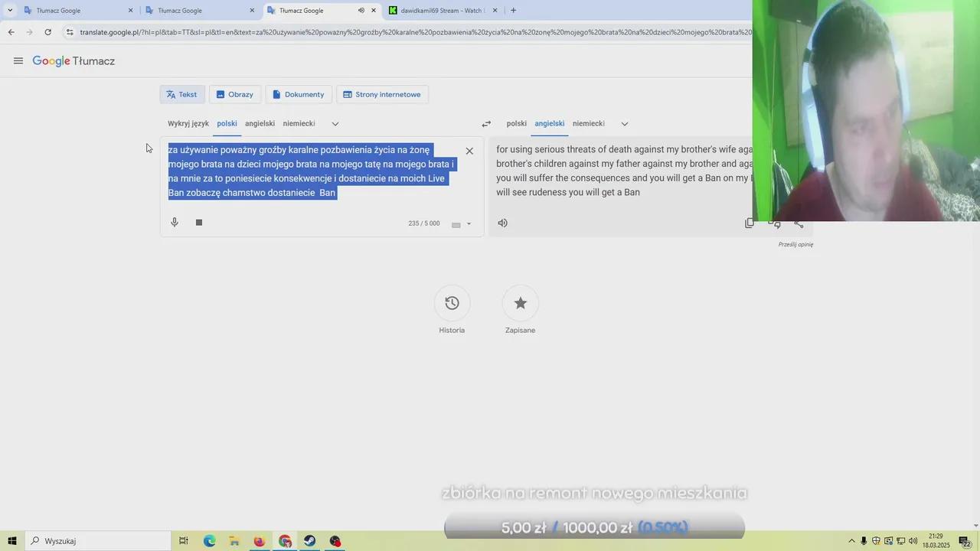Switch to Dokumenty translation mode

pyautogui.click(x=299, y=94)
